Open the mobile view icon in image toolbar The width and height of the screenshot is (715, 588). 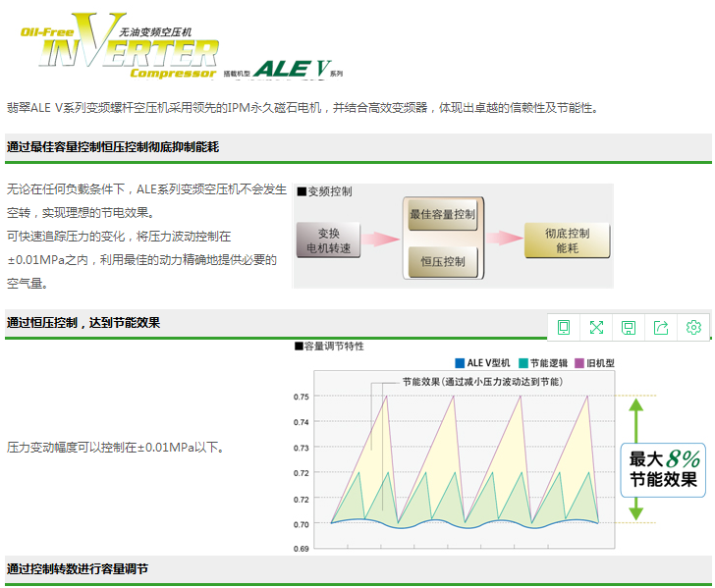(564, 327)
